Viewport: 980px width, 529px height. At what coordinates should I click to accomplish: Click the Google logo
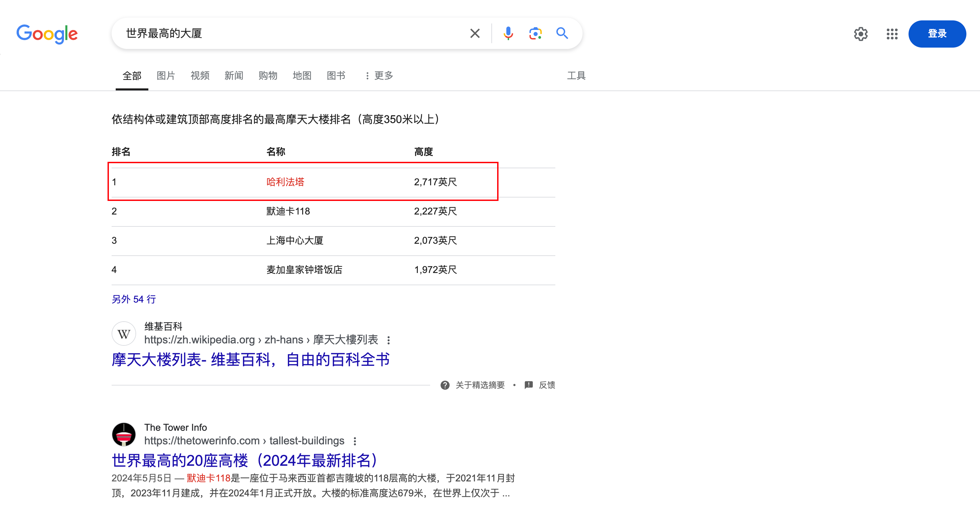[x=47, y=34]
